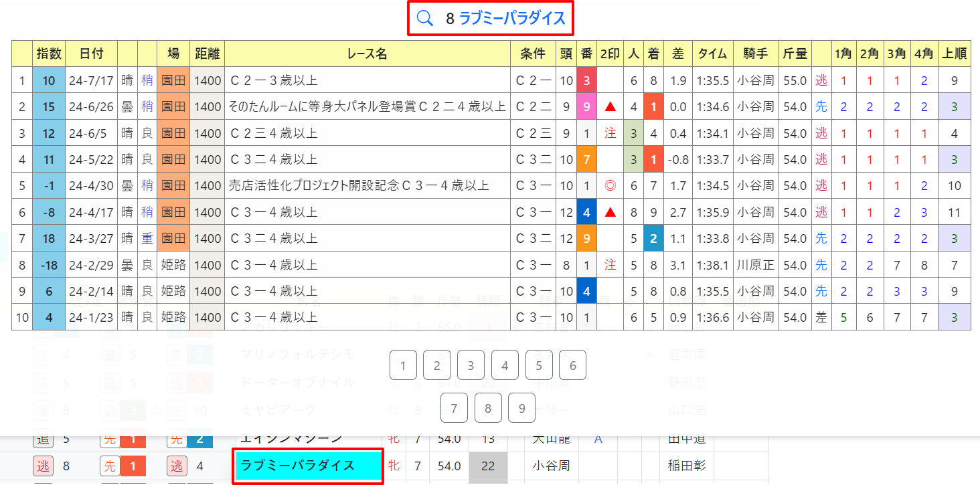Click the orange 園田 cell in first row
The height and width of the screenshot is (485, 980).
(173, 80)
